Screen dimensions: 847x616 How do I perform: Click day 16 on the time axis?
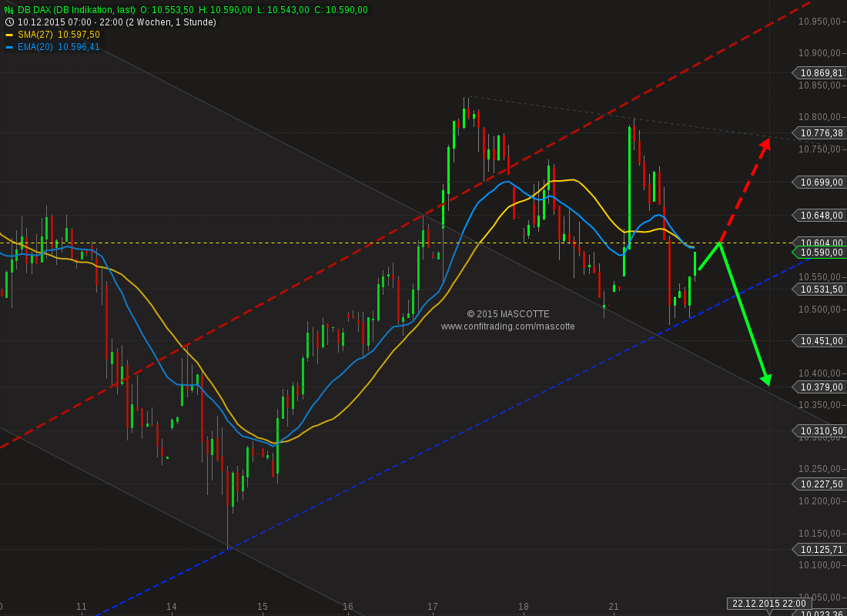347,607
